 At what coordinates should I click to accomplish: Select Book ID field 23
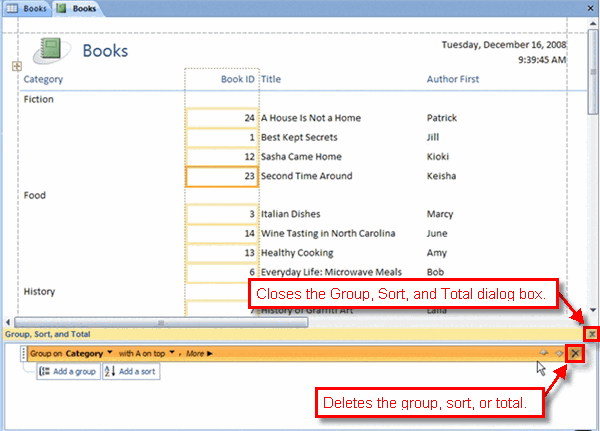pyautogui.click(x=222, y=176)
